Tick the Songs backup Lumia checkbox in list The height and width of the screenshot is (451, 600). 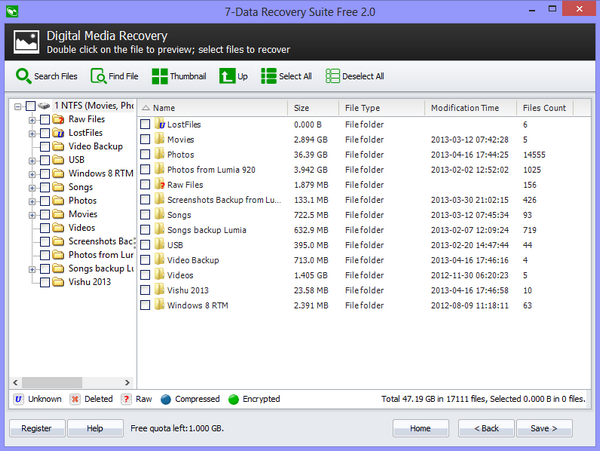(145, 230)
